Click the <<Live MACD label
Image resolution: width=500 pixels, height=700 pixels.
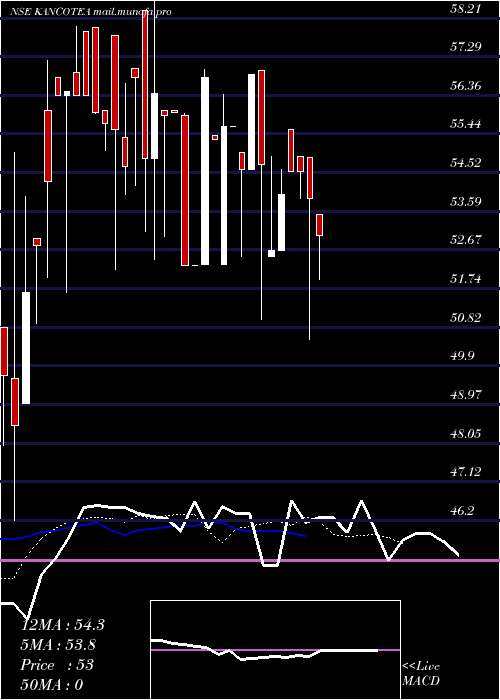pyautogui.click(x=421, y=673)
